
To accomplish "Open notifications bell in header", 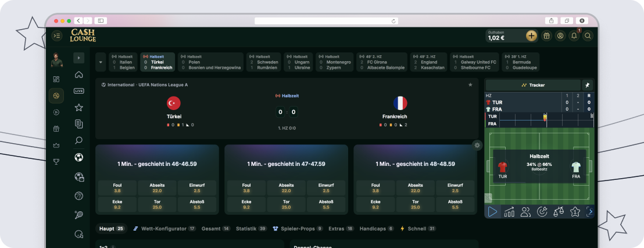I will [x=574, y=36].
